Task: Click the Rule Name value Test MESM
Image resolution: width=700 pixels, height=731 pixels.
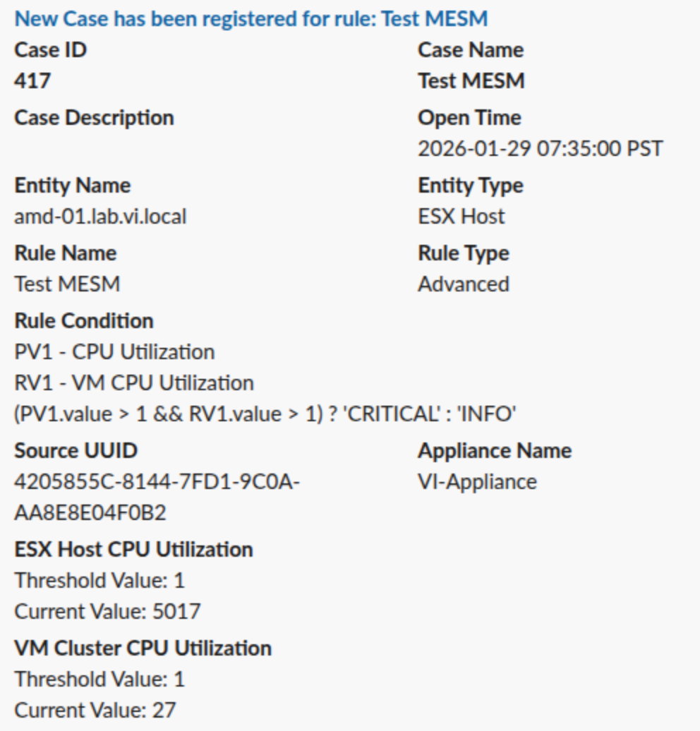Action: click(67, 284)
